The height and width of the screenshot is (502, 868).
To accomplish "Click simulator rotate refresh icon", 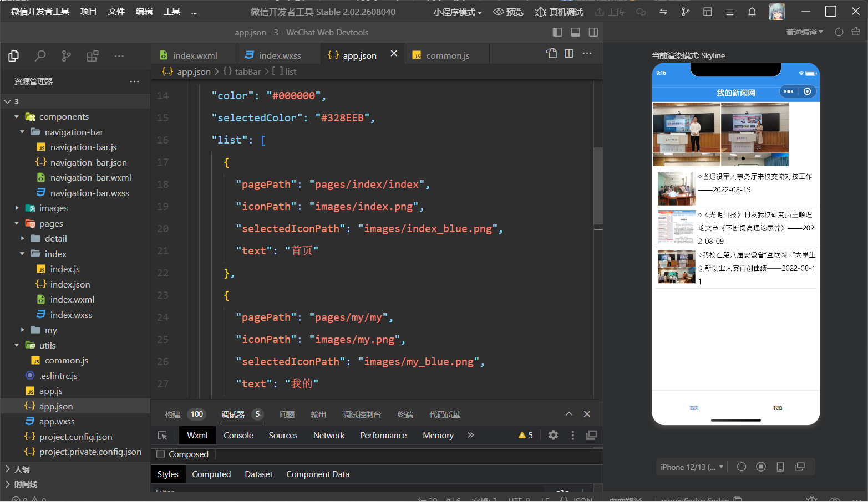I will [x=742, y=467].
